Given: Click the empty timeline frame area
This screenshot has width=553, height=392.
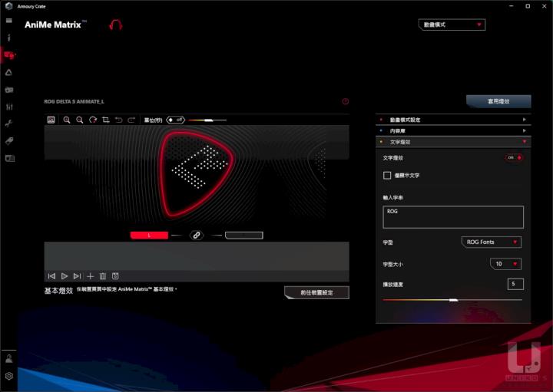Looking at the screenshot, I should pyautogui.click(x=197, y=256).
